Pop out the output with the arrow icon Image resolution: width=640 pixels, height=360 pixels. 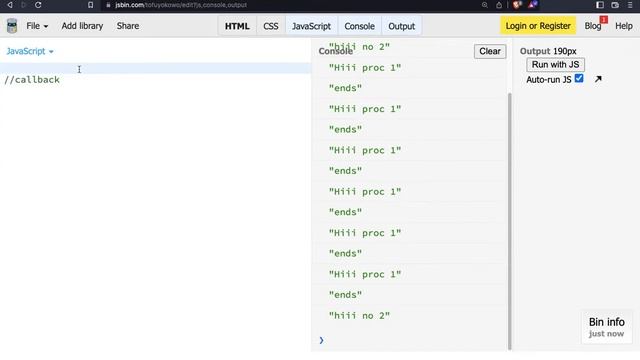(x=598, y=79)
